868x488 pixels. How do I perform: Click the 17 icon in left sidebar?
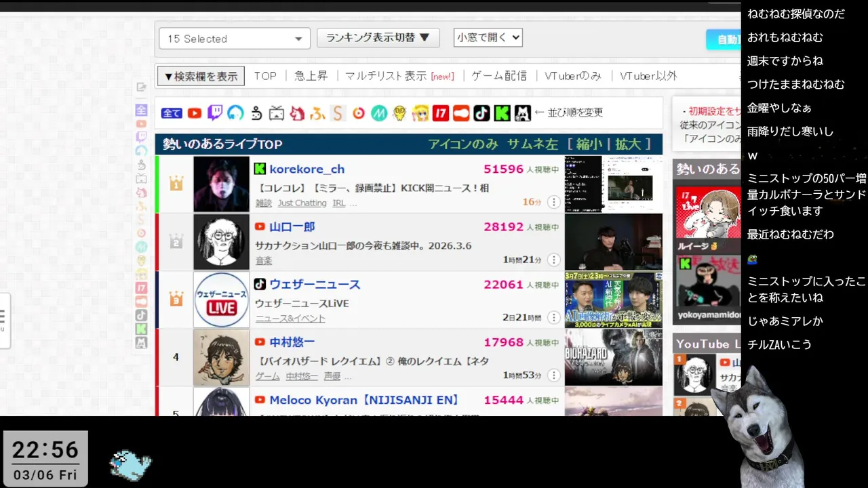point(141,288)
